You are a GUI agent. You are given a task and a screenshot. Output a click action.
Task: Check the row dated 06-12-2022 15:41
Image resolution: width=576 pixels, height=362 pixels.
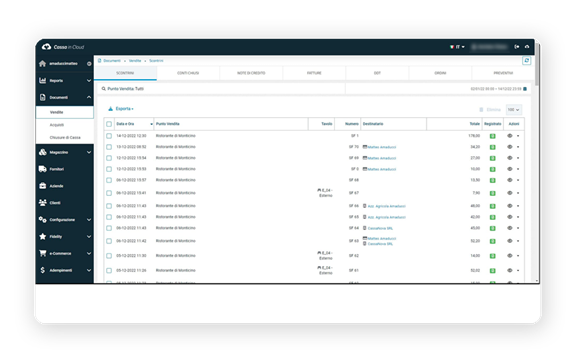[109, 193]
